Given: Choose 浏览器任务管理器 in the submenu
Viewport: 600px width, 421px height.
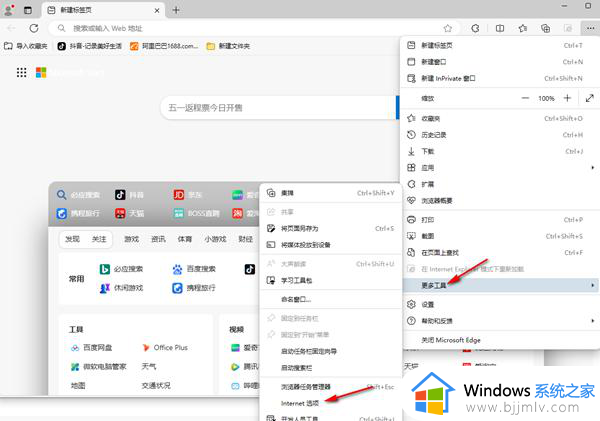Looking at the screenshot, I should [331, 387].
